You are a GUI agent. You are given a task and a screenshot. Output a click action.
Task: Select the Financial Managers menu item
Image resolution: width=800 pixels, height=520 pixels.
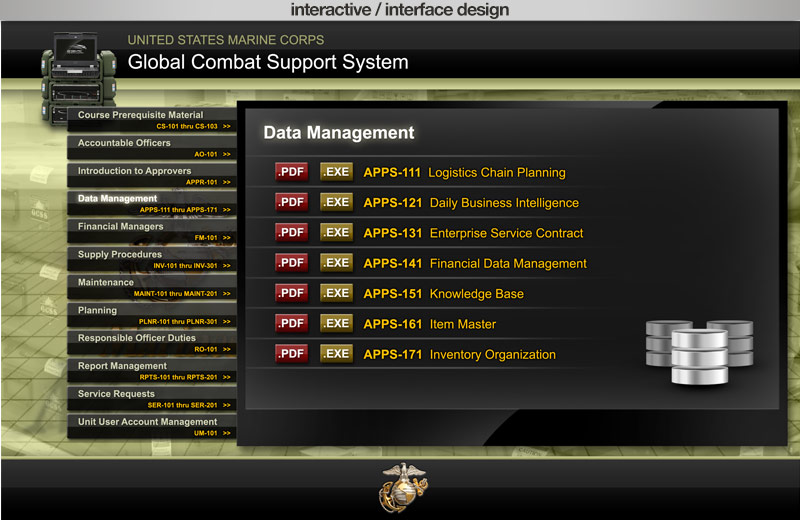(x=120, y=227)
